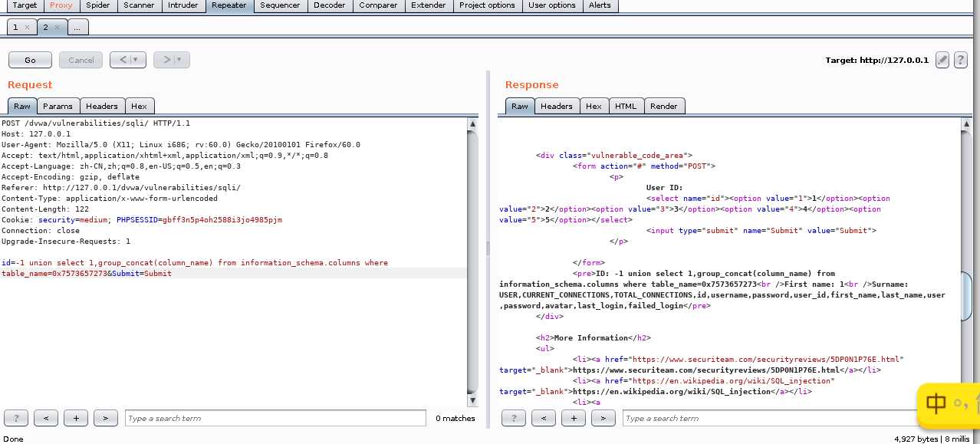Open the Response Render tab

[x=664, y=106]
